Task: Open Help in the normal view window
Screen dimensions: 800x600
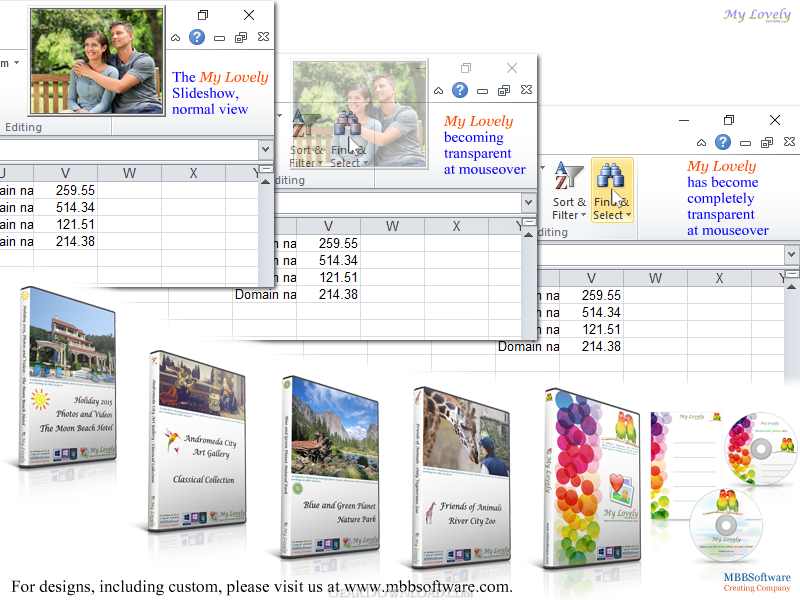Action: 197,37
